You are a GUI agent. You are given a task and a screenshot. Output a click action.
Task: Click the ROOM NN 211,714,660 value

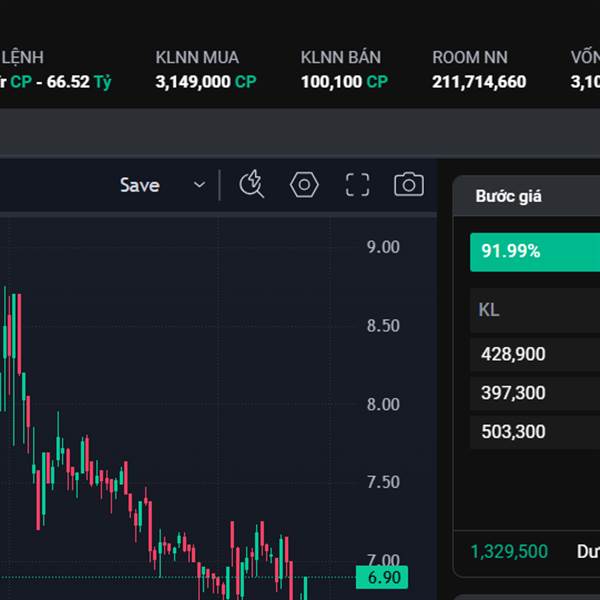pos(479,82)
